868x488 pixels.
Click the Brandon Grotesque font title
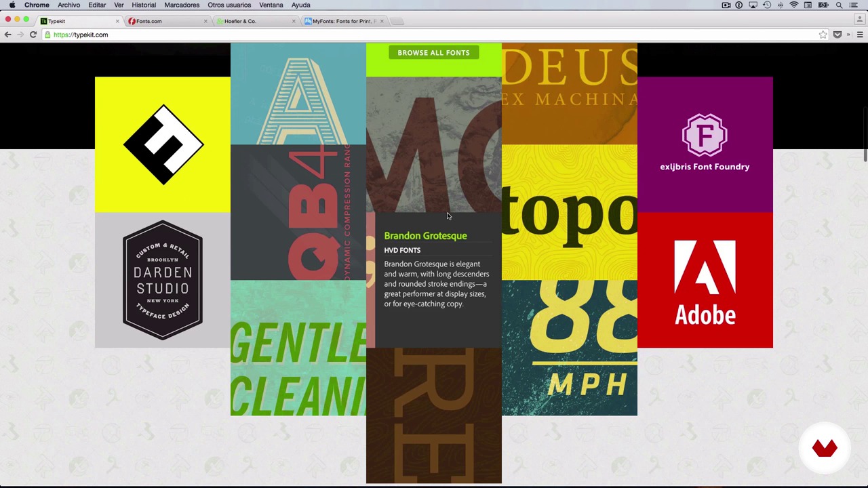(x=425, y=236)
